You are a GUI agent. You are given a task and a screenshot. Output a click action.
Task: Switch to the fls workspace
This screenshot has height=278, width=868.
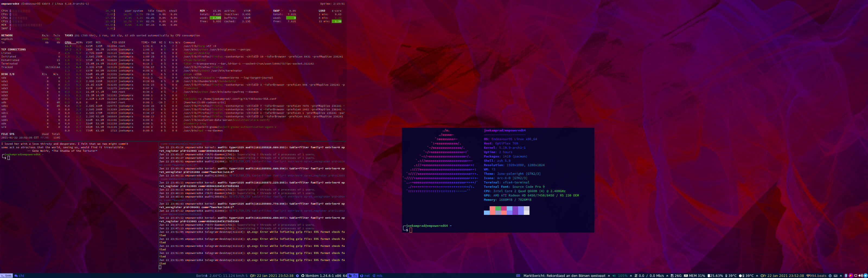click(x=353, y=276)
